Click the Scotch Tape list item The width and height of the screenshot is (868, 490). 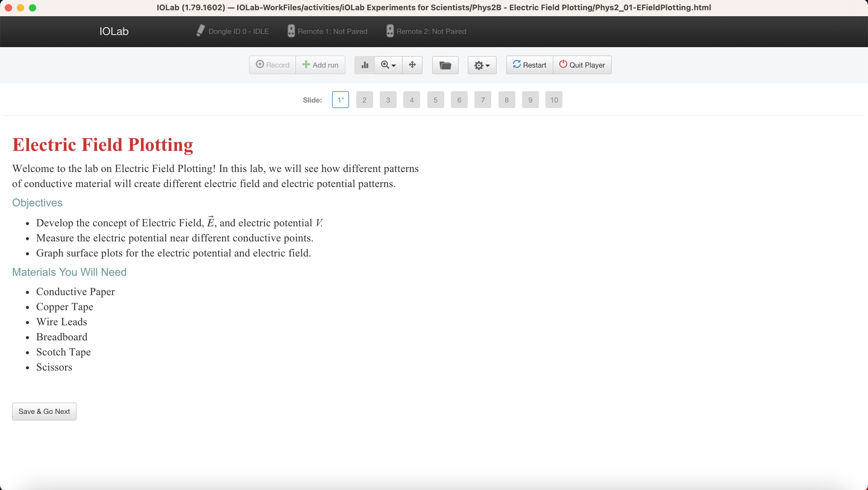click(x=64, y=352)
